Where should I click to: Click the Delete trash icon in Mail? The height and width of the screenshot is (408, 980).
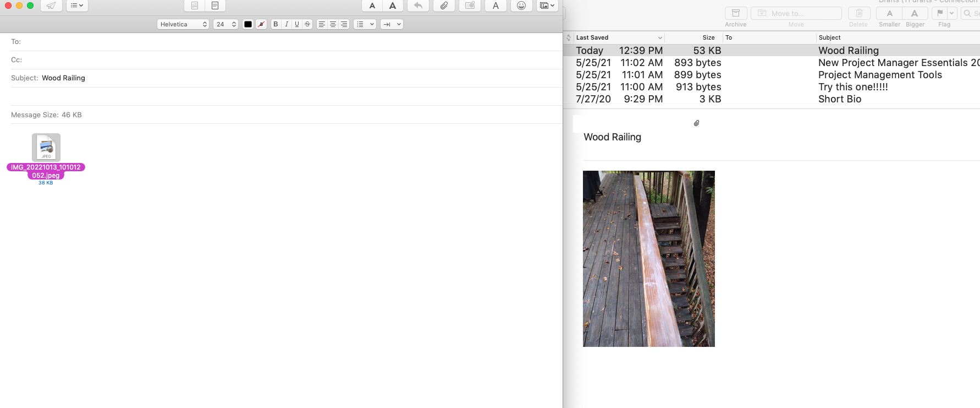[858, 13]
